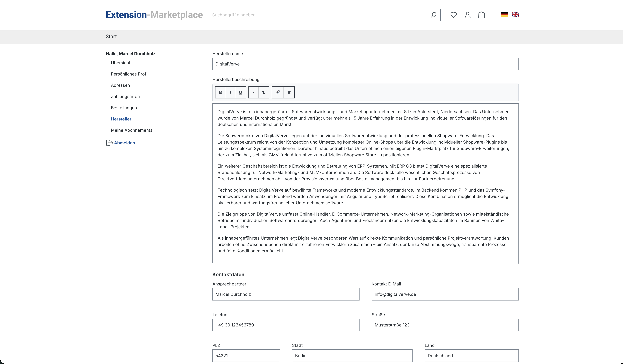The width and height of the screenshot is (623, 364).
Task: Apply italic formatting in the editor
Action: (x=230, y=92)
